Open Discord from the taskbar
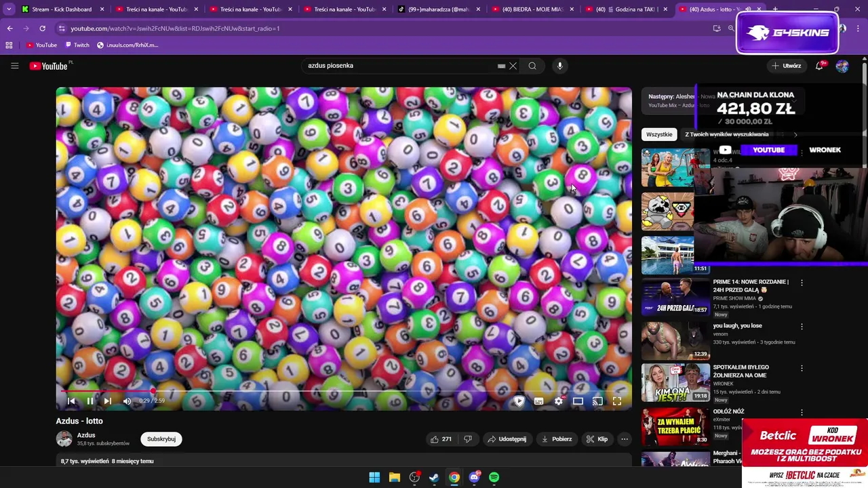Screen dimensions: 868x488 [x=474, y=477]
